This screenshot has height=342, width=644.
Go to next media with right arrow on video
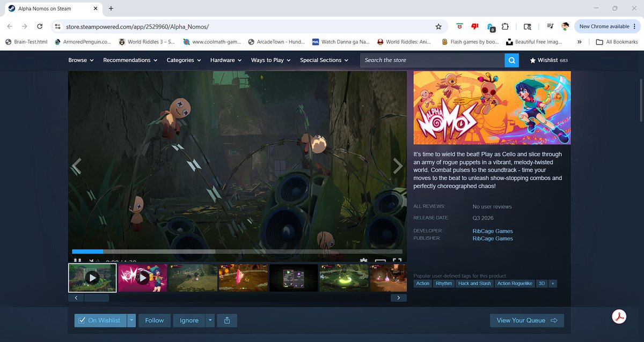coord(398,166)
